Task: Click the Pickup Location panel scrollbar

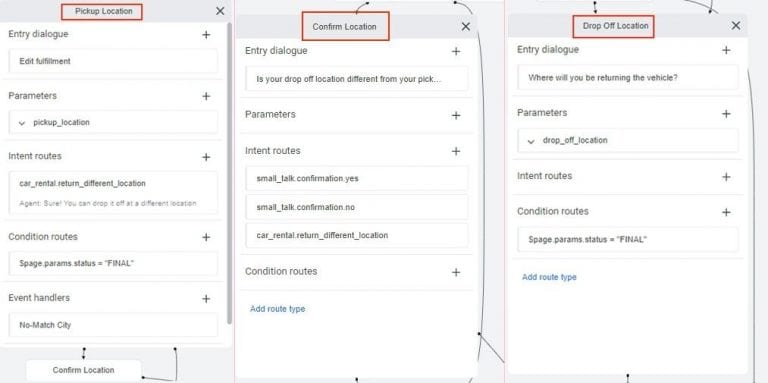Action: click(x=229, y=172)
